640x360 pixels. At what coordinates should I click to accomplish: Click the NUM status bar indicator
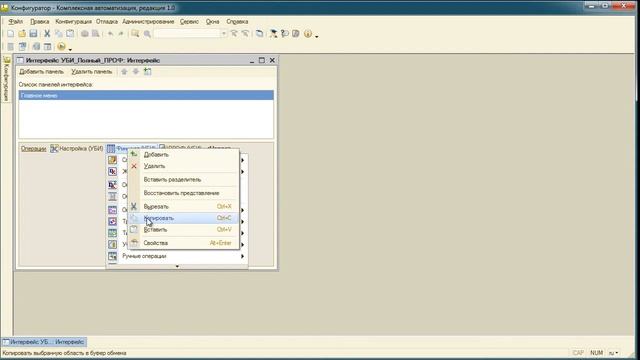(596, 353)
